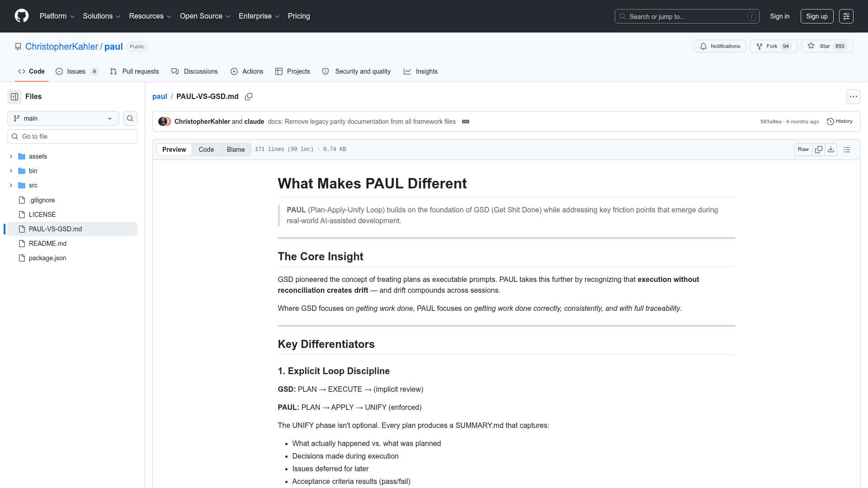
Task: Open the Solutions dropdown menu
Action: coord(101,16)
